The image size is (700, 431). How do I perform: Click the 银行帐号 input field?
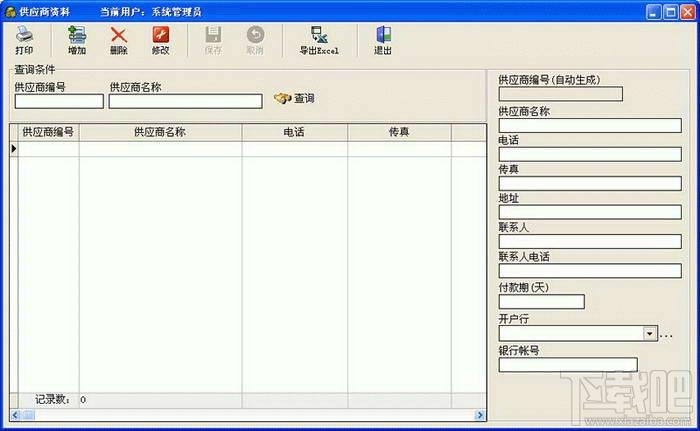click(x=568, y=365)
